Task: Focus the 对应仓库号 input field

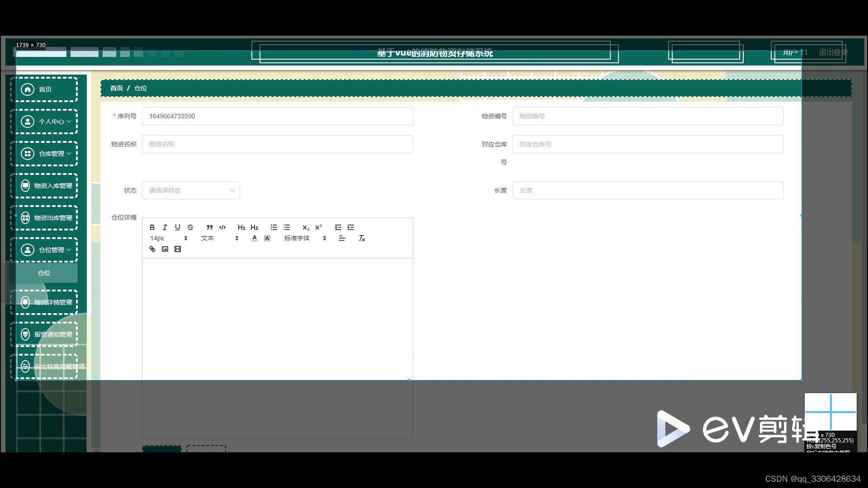Action: pos(648,144)
